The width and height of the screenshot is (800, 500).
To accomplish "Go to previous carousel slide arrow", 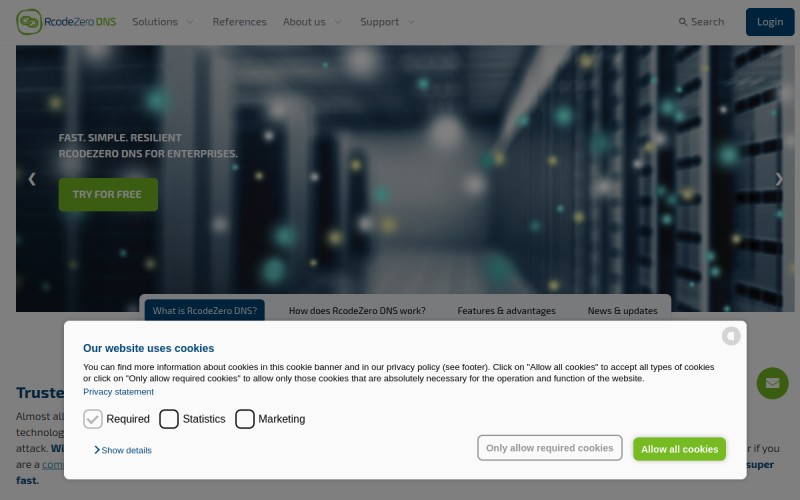I will pyautogui.click(x=32, y=179).
